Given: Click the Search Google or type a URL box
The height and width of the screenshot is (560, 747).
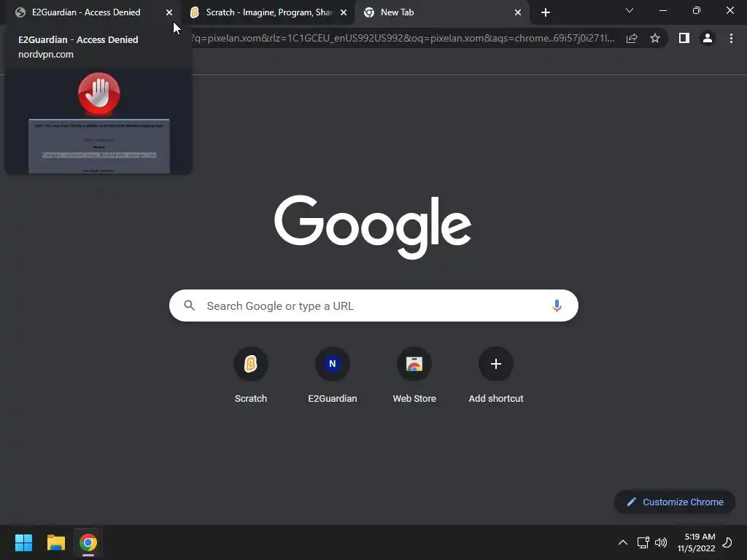Looking at the screenshot, I should [373, 306].
